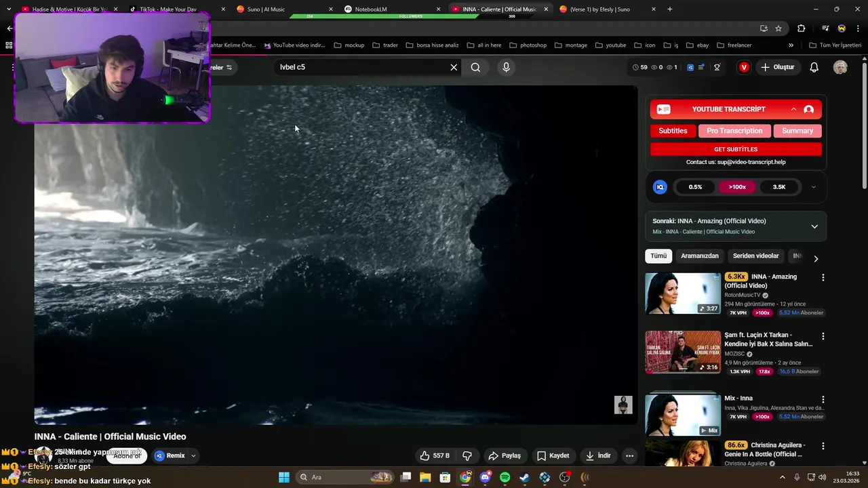Click the red V extension icon

pyautogui.click(x=744, y=67)
